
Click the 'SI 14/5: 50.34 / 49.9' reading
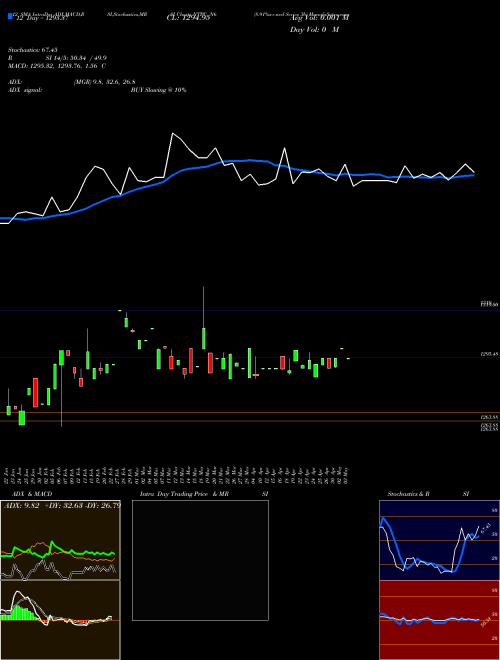tap(77, 59)
